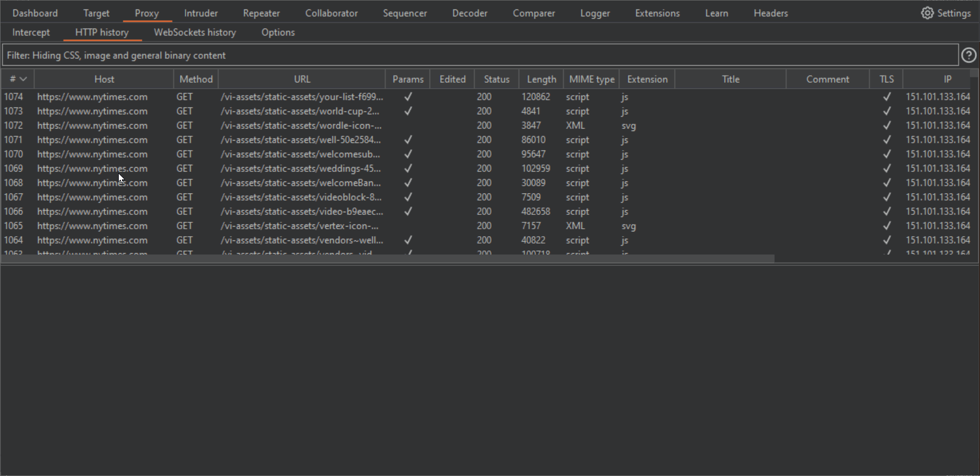Viewport: 980px width, 476px height.
Task: Sort by the Params column header
Action: pyautogui.click(x=408, y=79)
